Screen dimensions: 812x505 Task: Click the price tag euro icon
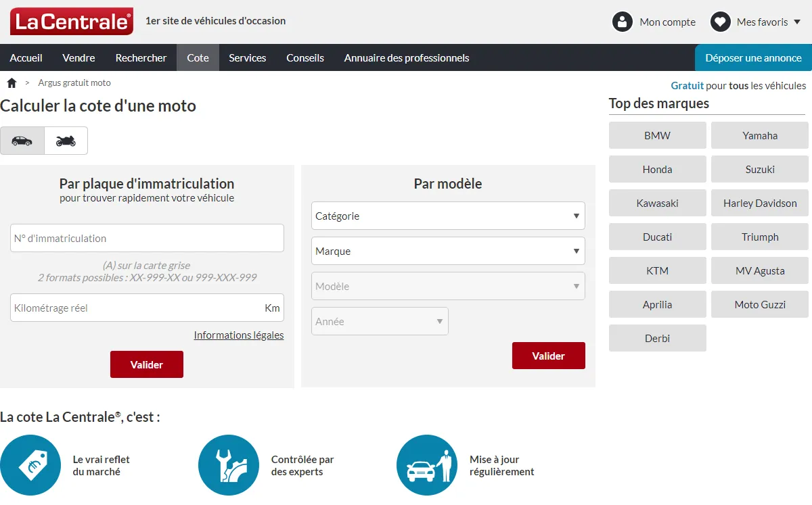point(30,465)
